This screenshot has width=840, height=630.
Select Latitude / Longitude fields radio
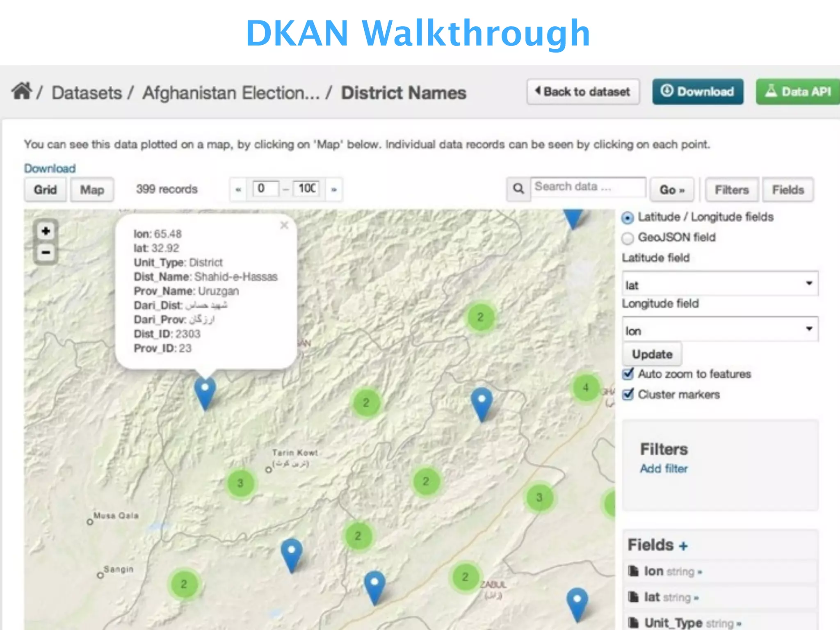pos(628,217)
